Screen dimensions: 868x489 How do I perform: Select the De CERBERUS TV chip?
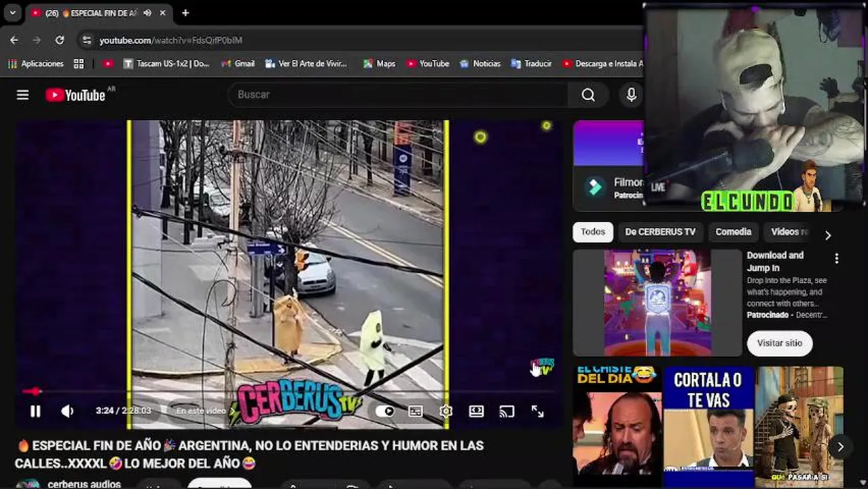pos(660,232)
